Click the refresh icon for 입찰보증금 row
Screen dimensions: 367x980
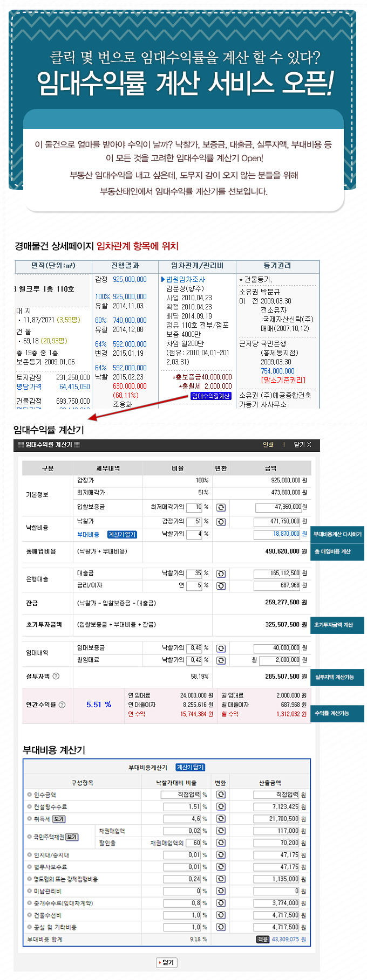tap(221, 507)
